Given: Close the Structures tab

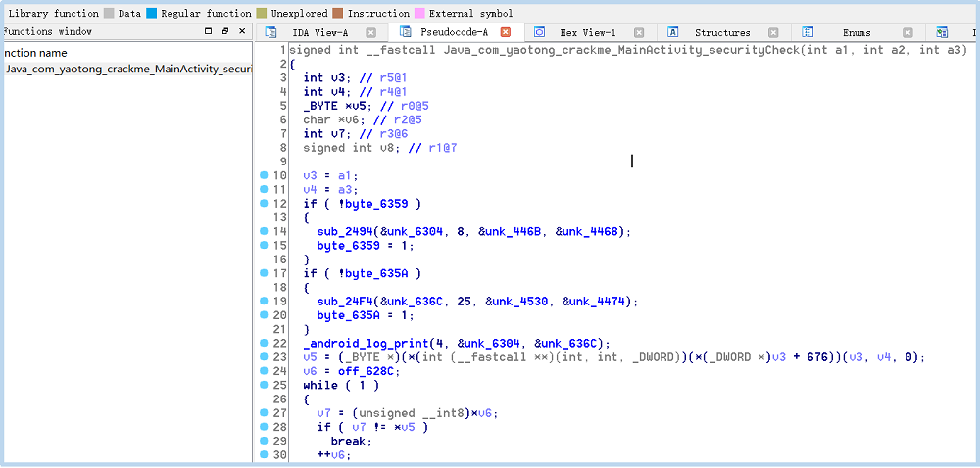Looking at the screenshot, I should point(773,33).
